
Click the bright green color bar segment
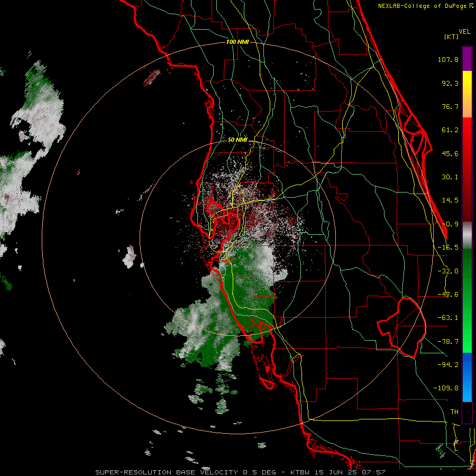(x=467, y=300)
